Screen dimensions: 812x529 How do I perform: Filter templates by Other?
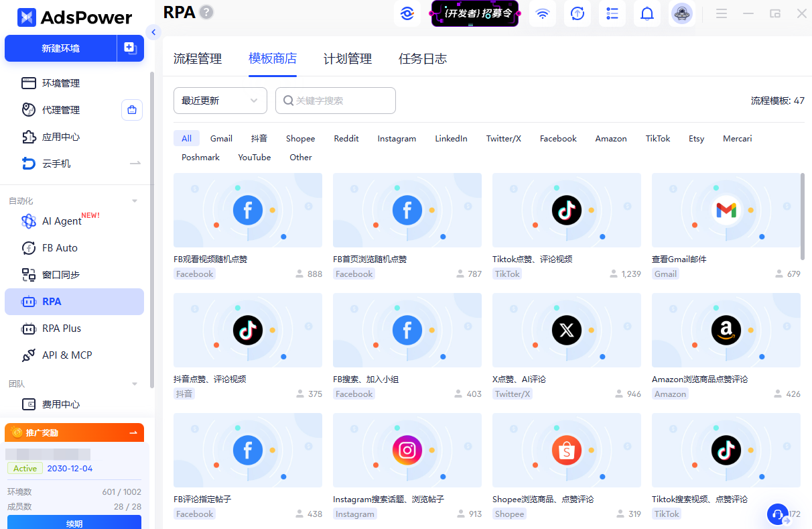(301, 157)
